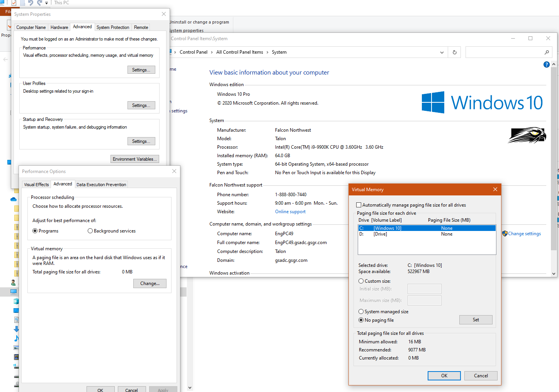Click the Maximum size input field
559x392 pixels.
[425, 300]
